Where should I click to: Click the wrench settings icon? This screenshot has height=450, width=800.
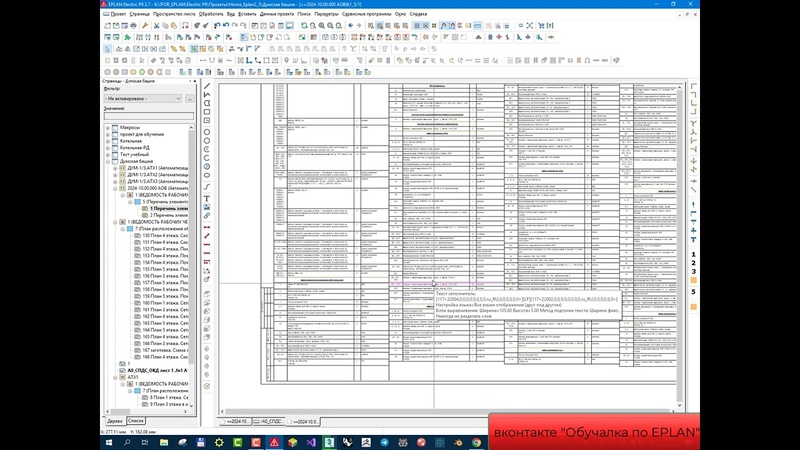click(145, 26)
